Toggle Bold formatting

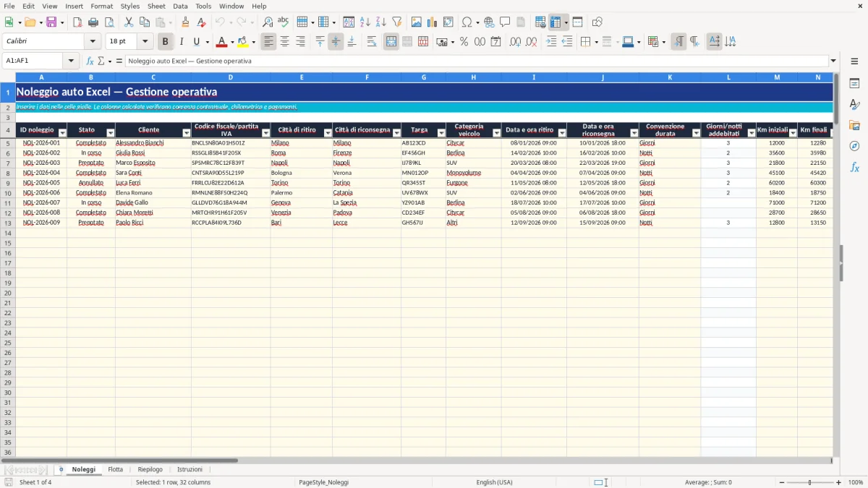coord(166,41)
